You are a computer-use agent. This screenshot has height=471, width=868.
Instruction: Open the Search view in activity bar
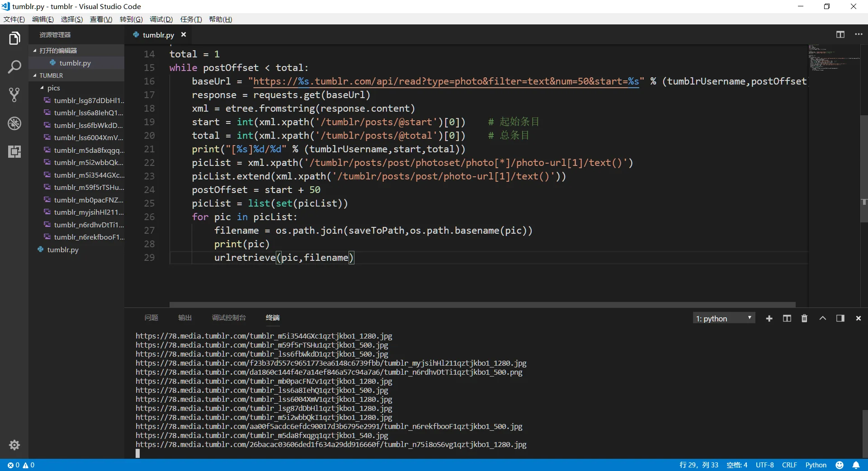pos(14,67)
